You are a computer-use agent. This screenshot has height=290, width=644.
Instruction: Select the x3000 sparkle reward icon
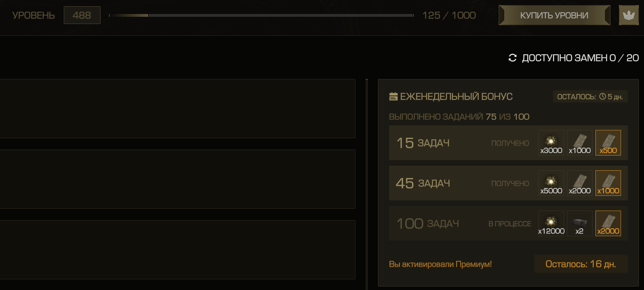pos(551,143)
